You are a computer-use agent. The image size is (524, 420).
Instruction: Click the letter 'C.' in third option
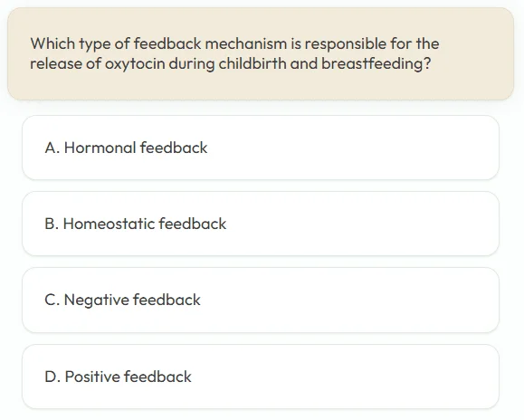(52, 300)
